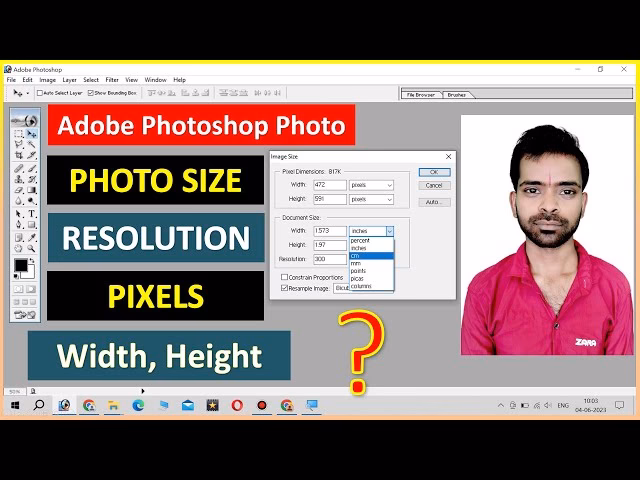640x480 pixels.
Task: Open Opera browser from taskbar
Action: [x=237, y=405]
